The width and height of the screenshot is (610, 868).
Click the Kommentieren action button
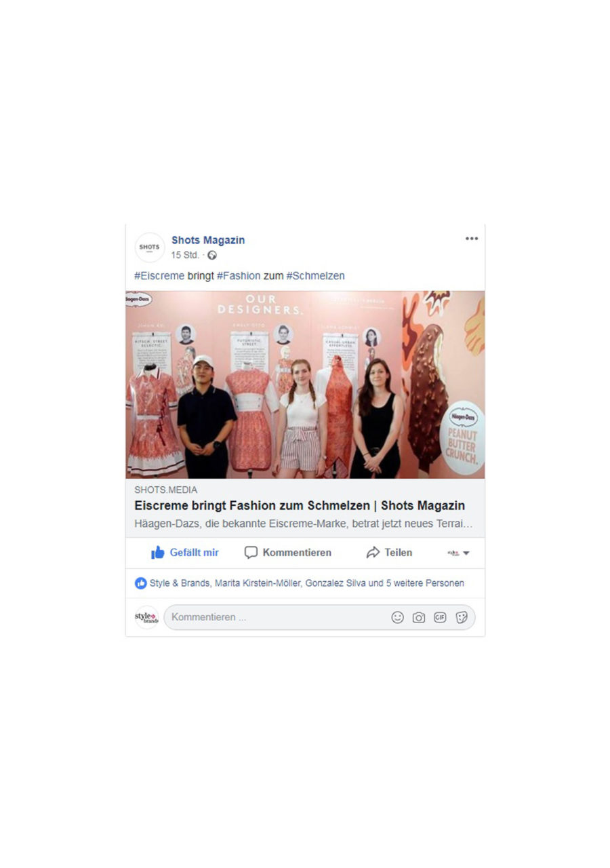pyautogui.click(x=288, y=553)
